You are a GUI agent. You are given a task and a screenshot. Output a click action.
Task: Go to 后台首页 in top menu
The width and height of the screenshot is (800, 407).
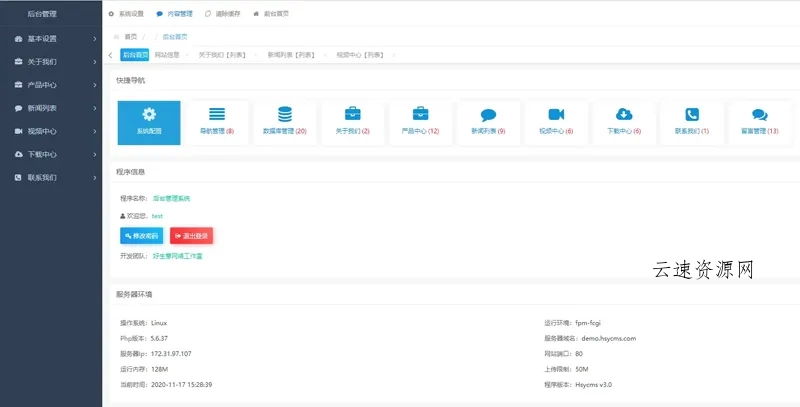(x=271, y=14)
